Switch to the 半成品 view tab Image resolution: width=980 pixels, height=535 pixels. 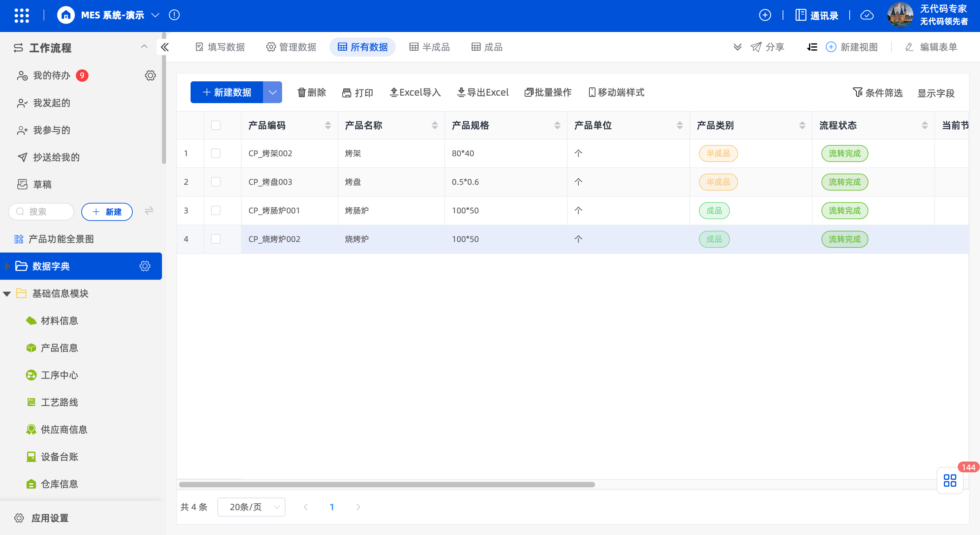click(429, 47)
